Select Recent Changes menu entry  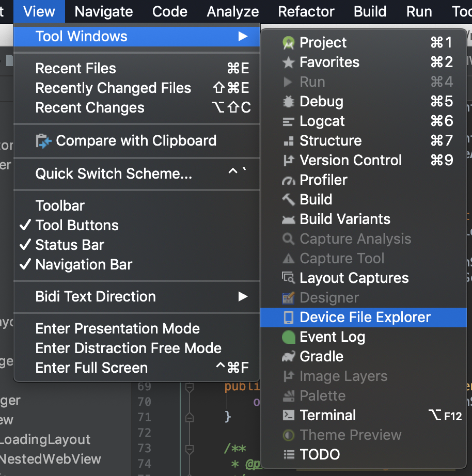pos(137,108)
